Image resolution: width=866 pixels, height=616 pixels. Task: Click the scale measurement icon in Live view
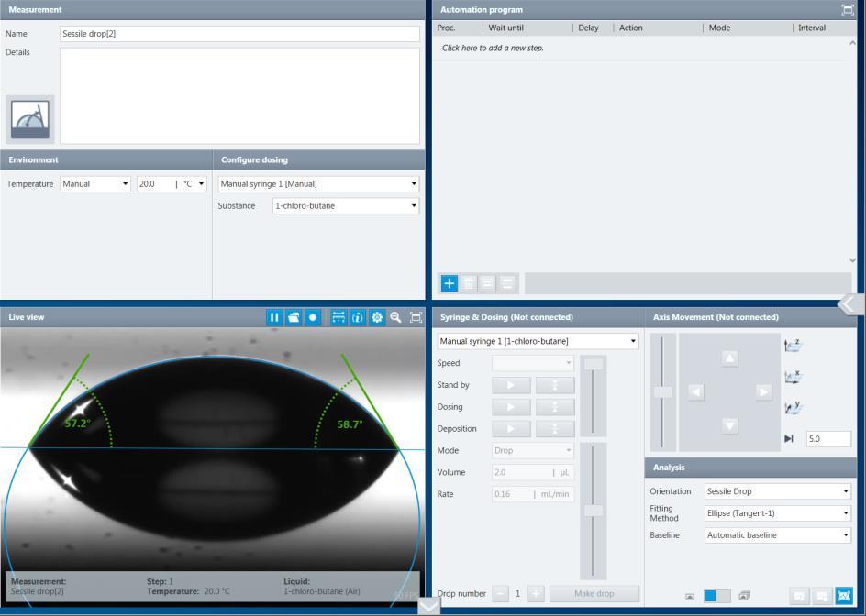[x=339, y=317]
